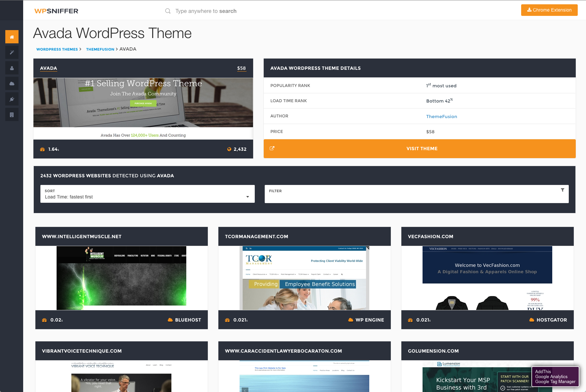
Task: Open the ThemeFusion breadcrumb link
Action: pyautogui.click(x=100, y=49)
